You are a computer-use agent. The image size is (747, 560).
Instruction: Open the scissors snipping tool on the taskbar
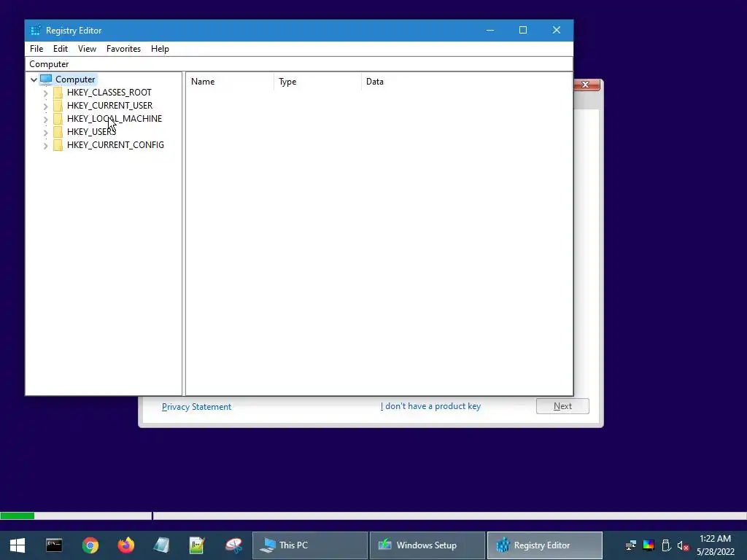(234, 545)
